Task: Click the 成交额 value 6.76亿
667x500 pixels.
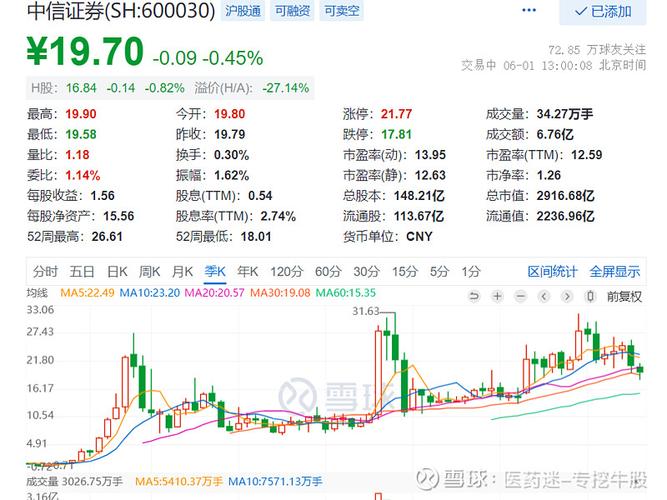Action: [555, 134]
